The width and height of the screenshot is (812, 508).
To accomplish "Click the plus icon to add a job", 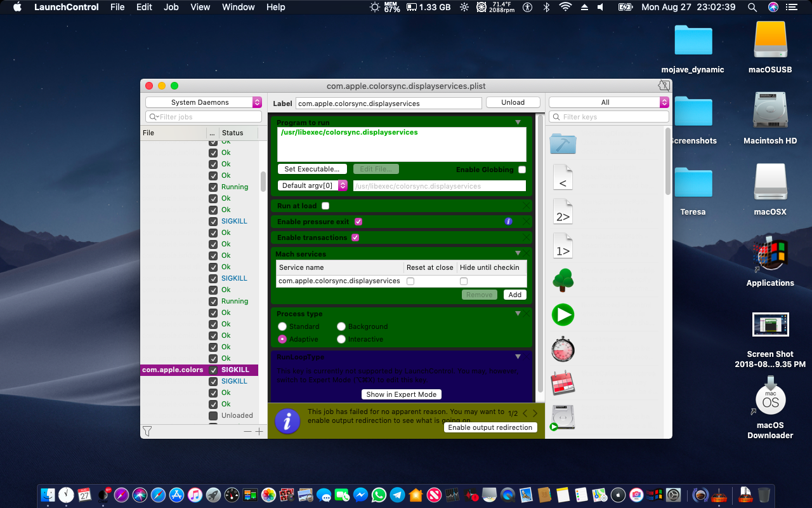I will tap(259, 431).
